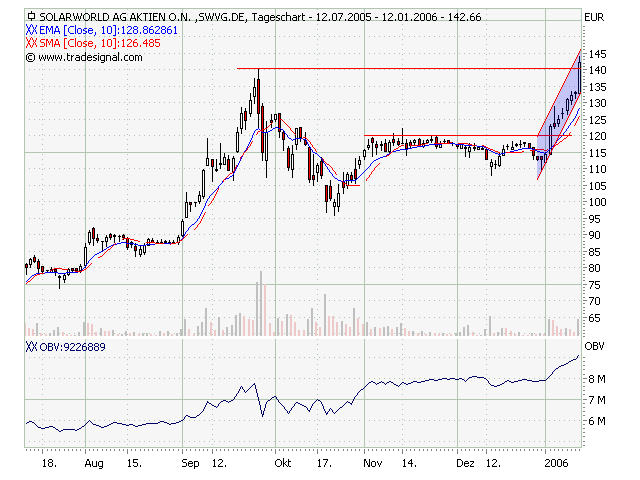Click the blue EMA indicator icon
Image resolution: width=640 pixels, height=480 pixels.
[x=31, y=30]
